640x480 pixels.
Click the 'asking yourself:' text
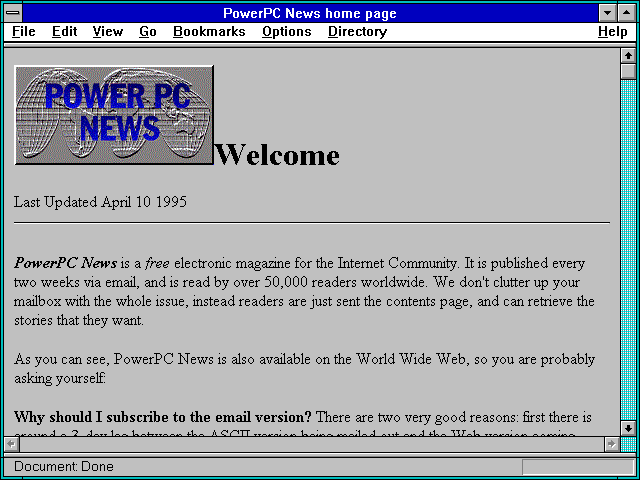[60, 378]
